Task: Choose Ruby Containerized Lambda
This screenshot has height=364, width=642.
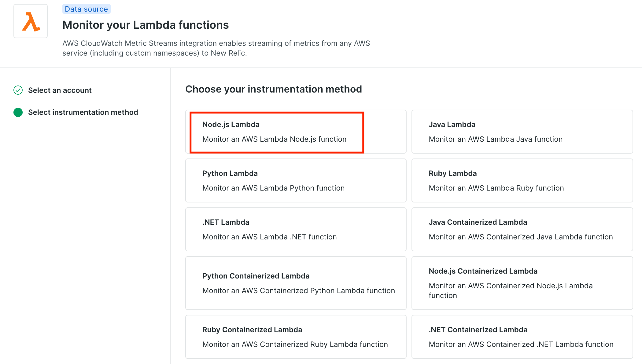Action: (295, 337)
